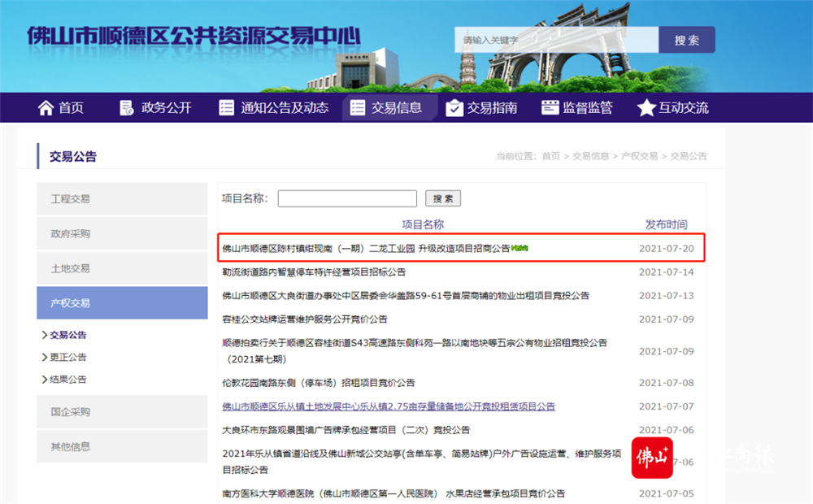Click the document icon beside 政务公开
Image resolution: width=813 pixels, height=504 pixels.
127,108
